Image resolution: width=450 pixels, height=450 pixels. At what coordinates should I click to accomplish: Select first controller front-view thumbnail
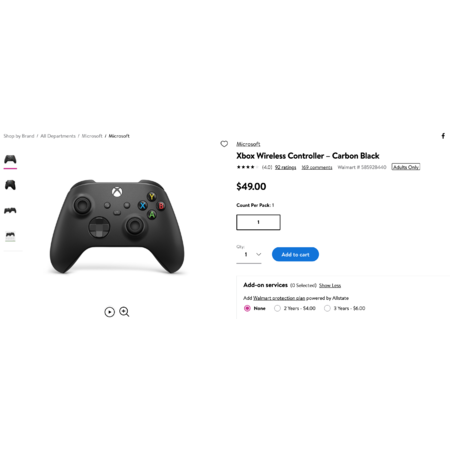10,159
